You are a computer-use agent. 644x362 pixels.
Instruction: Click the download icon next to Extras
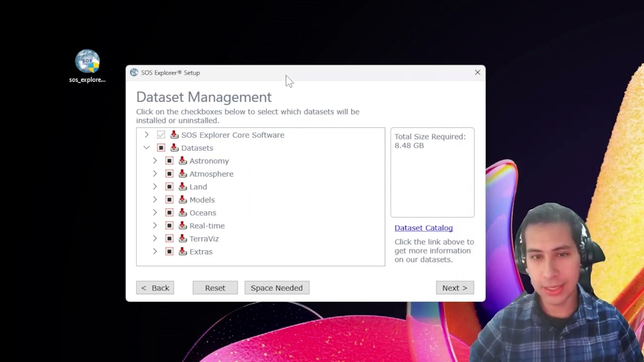[183, 252]
